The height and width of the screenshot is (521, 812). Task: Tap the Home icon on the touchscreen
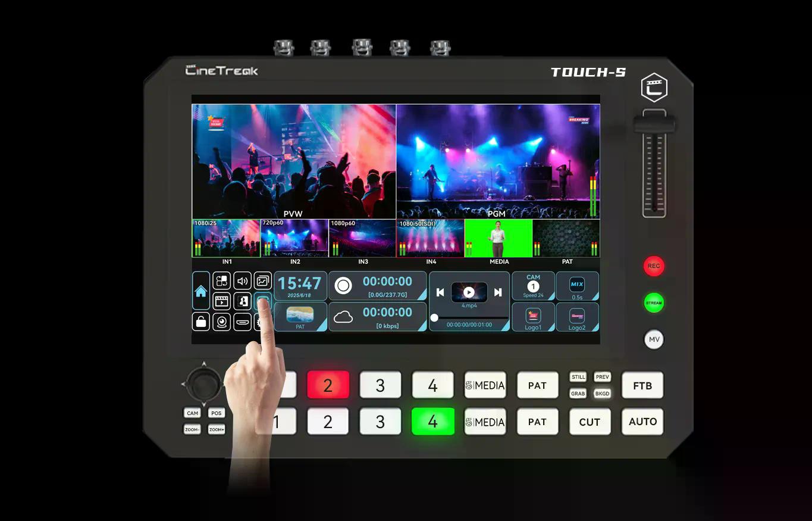click(201, 291)
